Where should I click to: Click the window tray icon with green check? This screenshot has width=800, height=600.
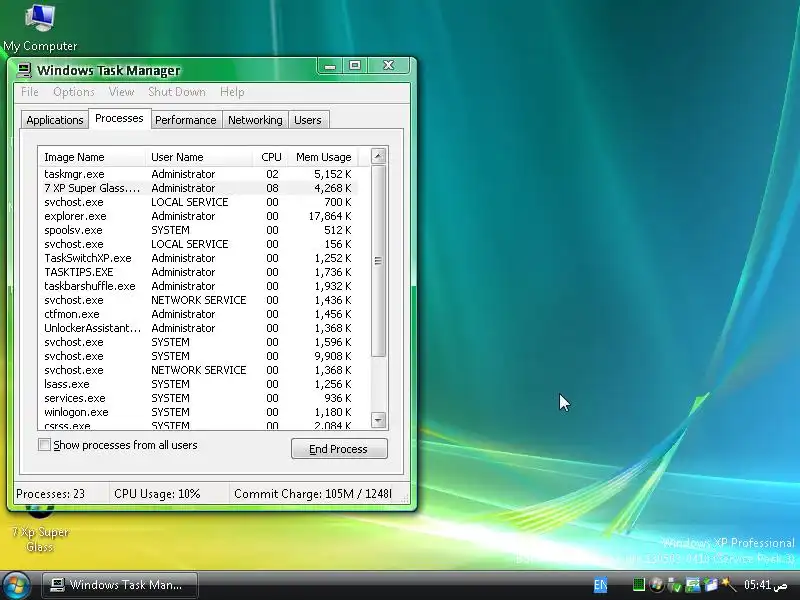[711, 585]
